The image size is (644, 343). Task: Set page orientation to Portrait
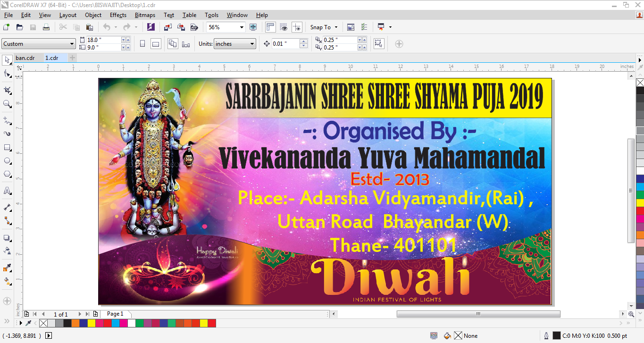142,44
